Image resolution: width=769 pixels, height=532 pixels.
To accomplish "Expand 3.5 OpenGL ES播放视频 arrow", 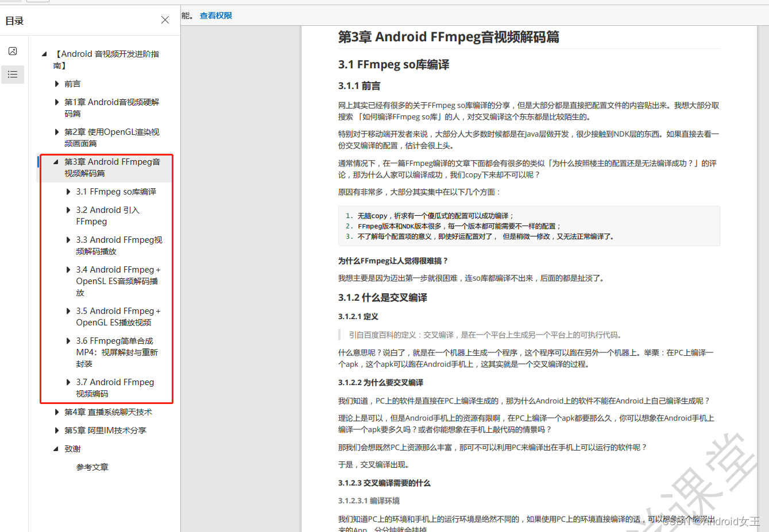I will [x=68, y=311].
